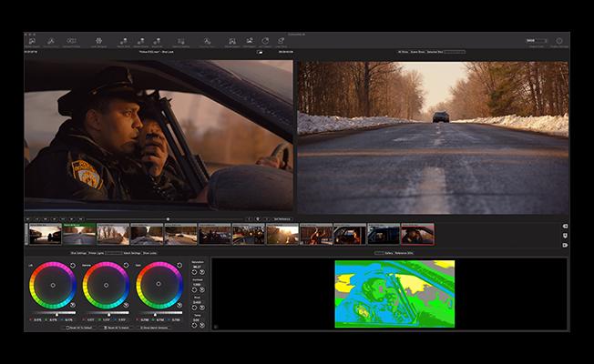Switch to the Shot Settings tab
The image size is (594, 364).
click(78, 253)
